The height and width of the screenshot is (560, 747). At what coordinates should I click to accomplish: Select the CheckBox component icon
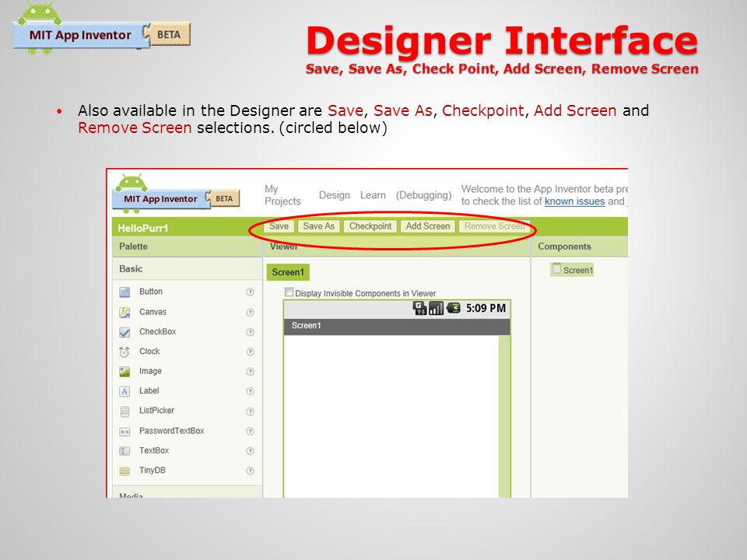point(124,332)
